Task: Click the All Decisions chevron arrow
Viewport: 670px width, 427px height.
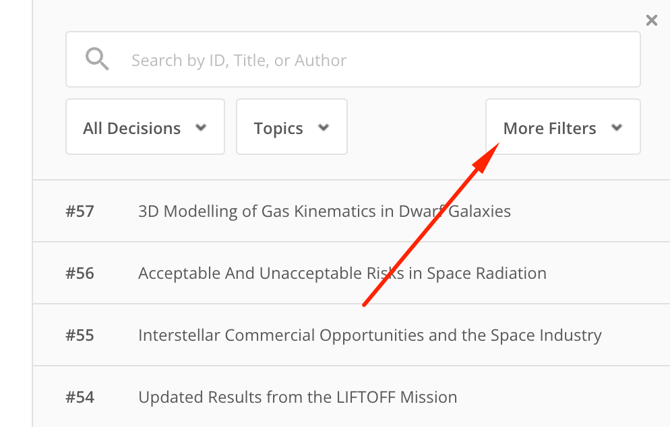Action: point(201,128)
